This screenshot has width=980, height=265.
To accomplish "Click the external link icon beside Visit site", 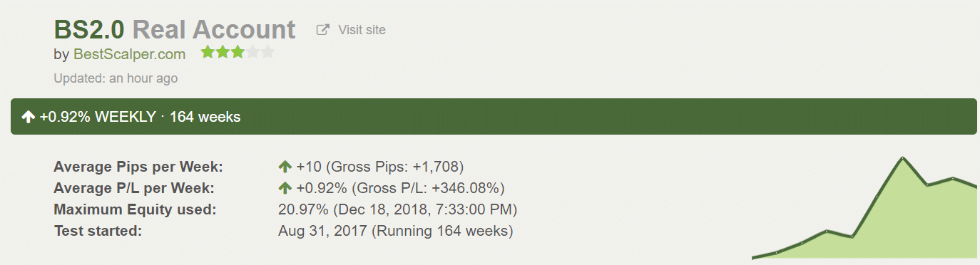I will [323, 30].
